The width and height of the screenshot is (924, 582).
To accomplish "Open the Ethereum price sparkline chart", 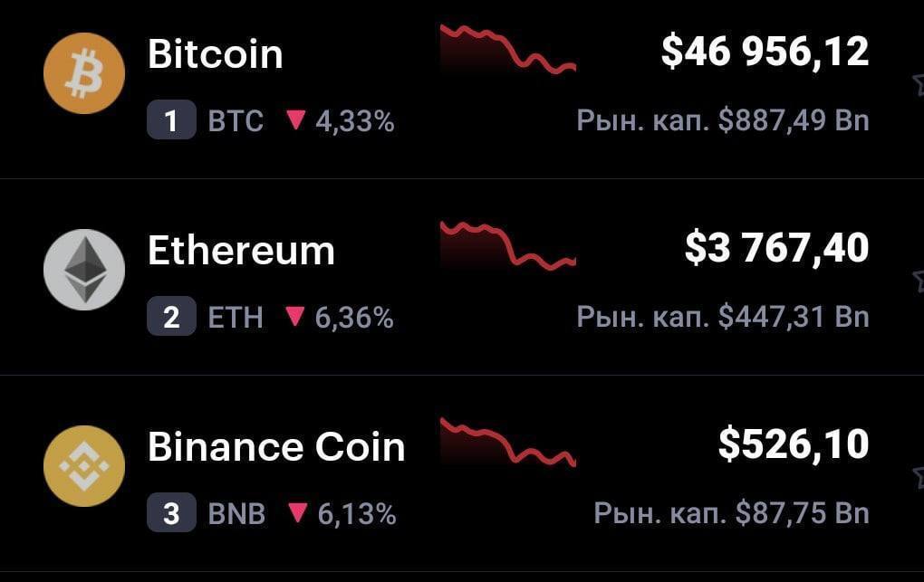I will [507, 245].
